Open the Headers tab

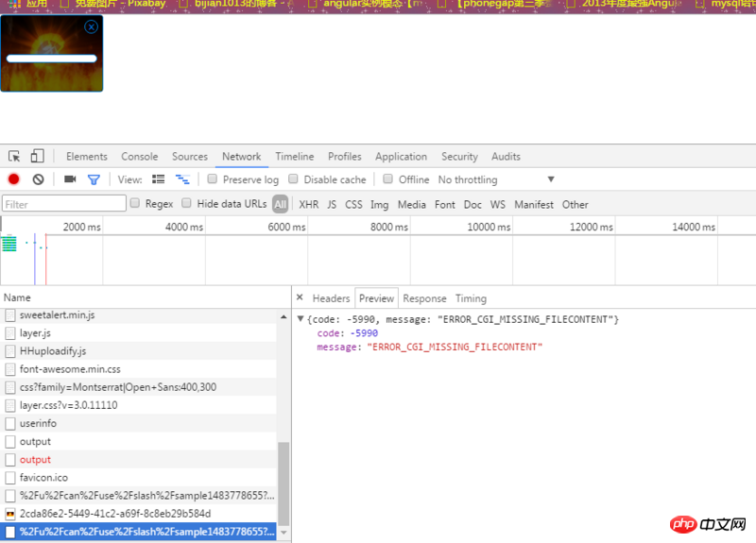331,298
